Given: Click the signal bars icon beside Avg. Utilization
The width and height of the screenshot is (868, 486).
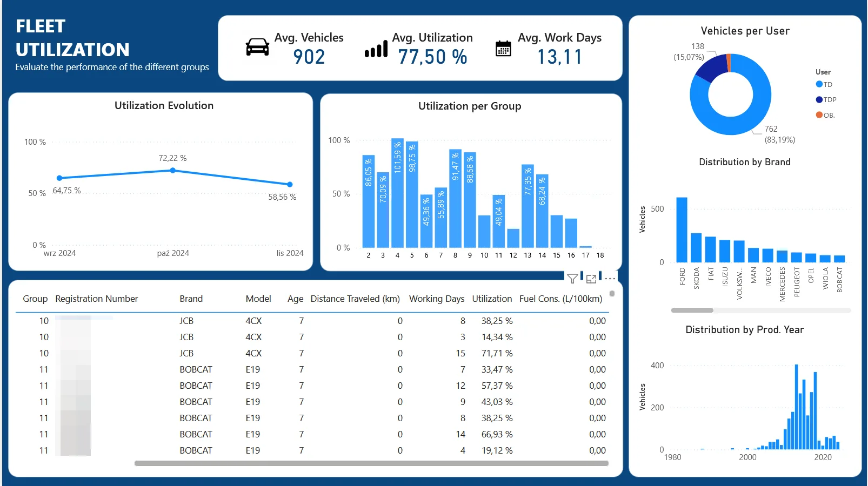Looking at the screenshot, I should coord(376,49).
